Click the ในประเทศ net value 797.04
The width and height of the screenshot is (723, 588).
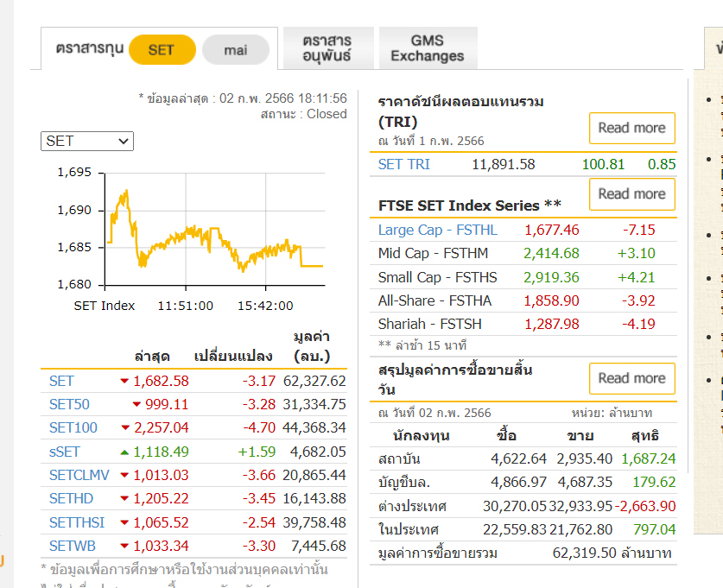point(654,529)
